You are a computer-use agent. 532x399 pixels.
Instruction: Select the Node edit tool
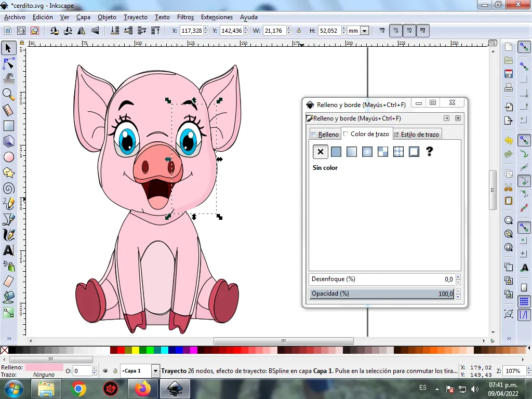coord(8,64)
